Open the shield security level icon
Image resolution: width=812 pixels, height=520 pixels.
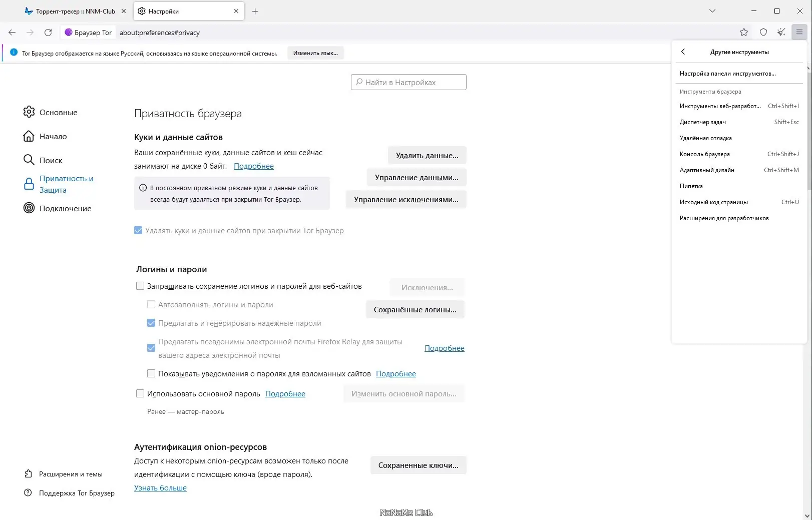[x=763, y=33]
